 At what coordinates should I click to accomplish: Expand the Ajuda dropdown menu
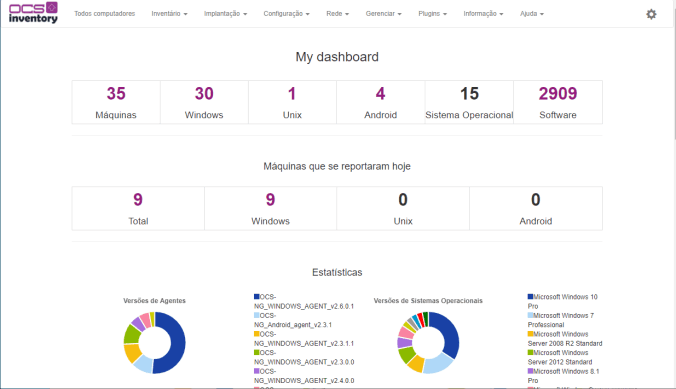tap(532, 14)
